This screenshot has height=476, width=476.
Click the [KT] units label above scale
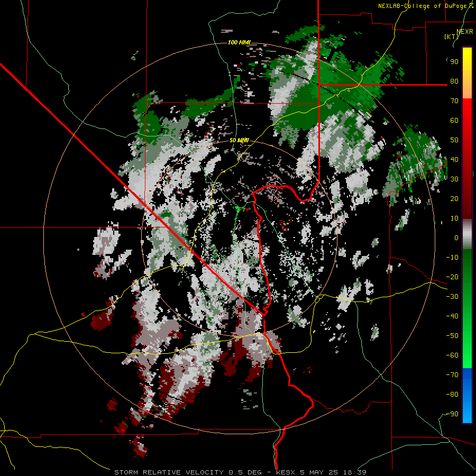(x=452, y=36)
